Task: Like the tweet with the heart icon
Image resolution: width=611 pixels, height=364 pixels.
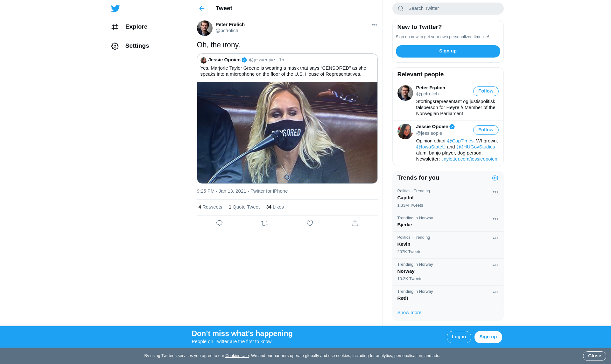Action: pyautogui.click(x=310, y=223)
